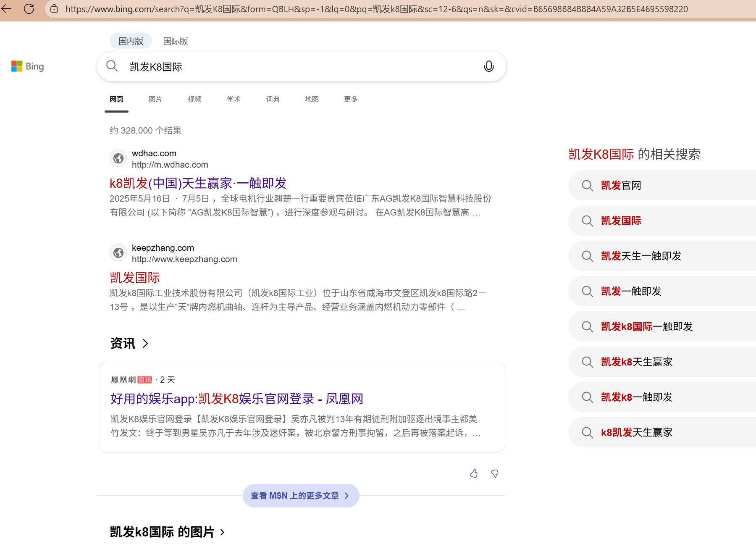Click search icon beside 凯发k8一触即发

(x=587, y=397)
